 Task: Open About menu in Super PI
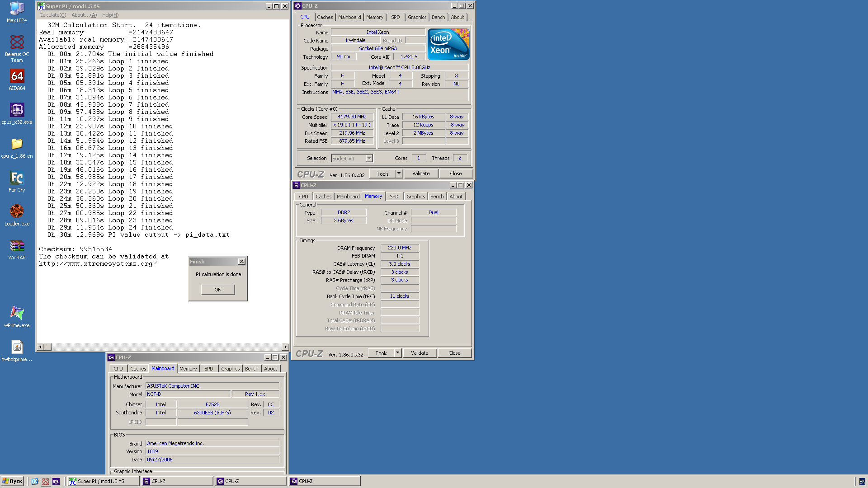click(x=84, y=15)
